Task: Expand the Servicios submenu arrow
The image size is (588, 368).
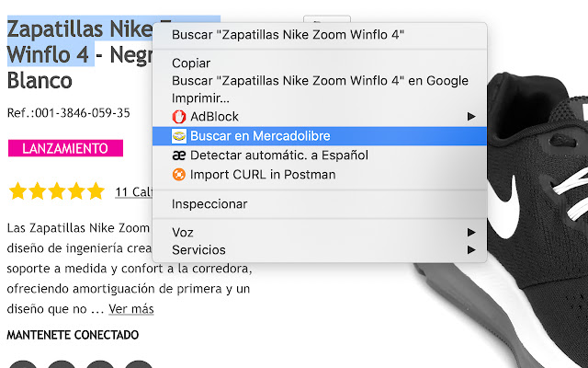Action: 471,249
